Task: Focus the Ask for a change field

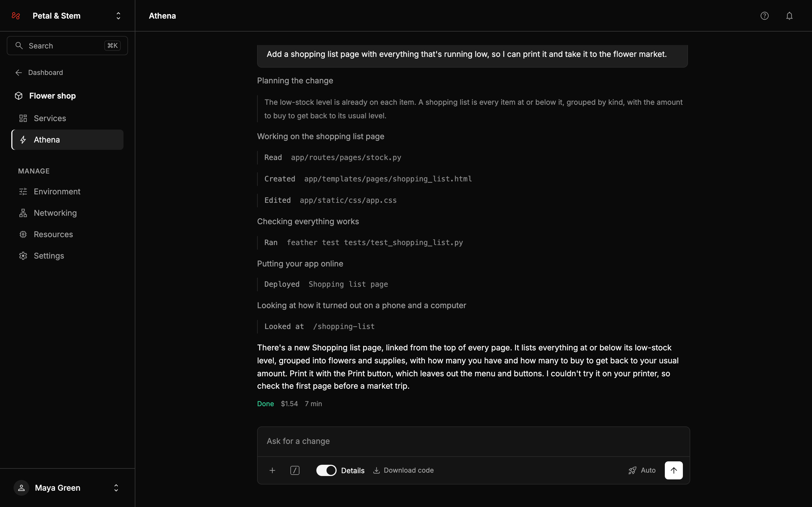Action: (x=473, y=441)
